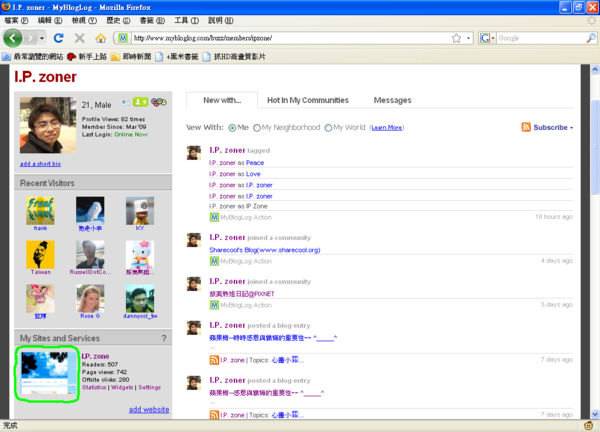Click the Settings link for I.P. zone
The height and width of the screenshot is (432, 600).
click(150, 387)
